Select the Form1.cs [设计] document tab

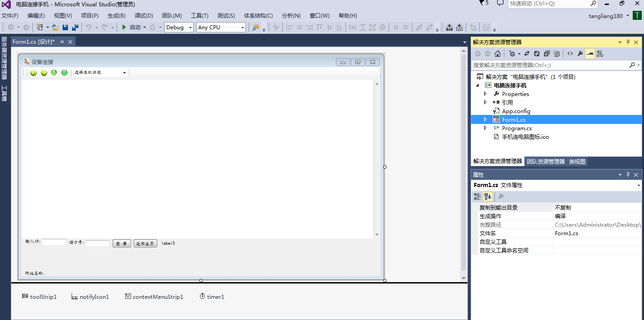point(33,42)
